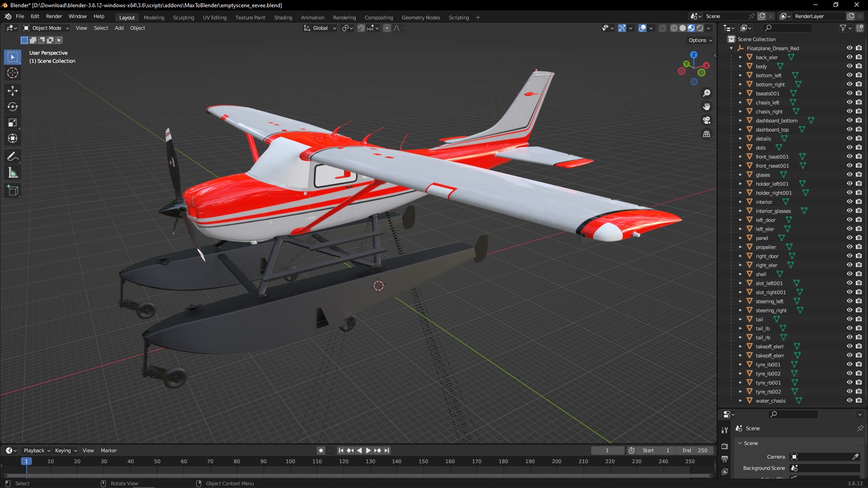Hide the body object in viewport
This screenshot has height=488, width=868.
(x=849, y=66)
